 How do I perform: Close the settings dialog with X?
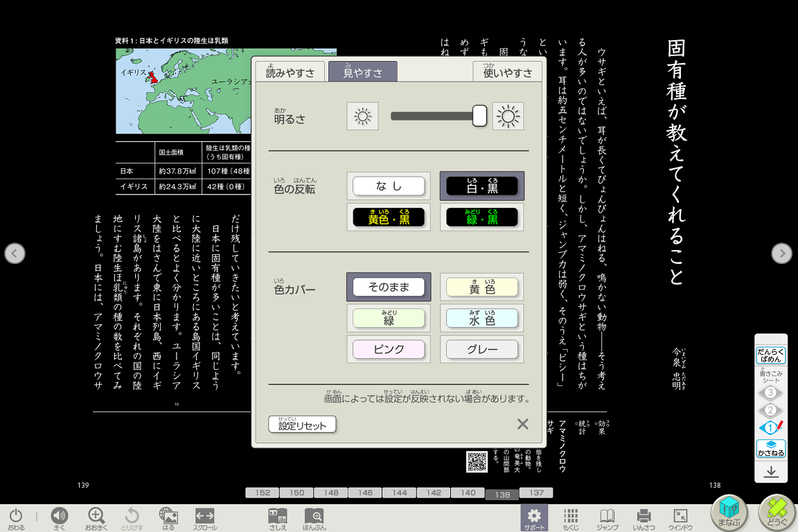coord(523,424)
